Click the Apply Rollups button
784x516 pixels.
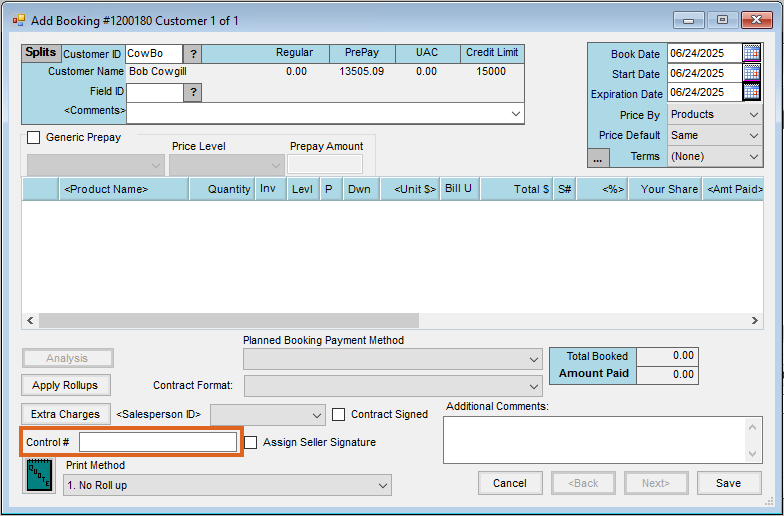pyautogui.click(x=66, y=386)
